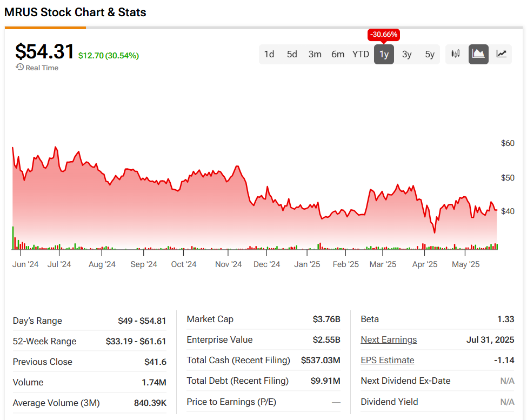Screen dimensions: 527x420
Task: Click the Previous Close value $41.6
Action: [155, 362]
